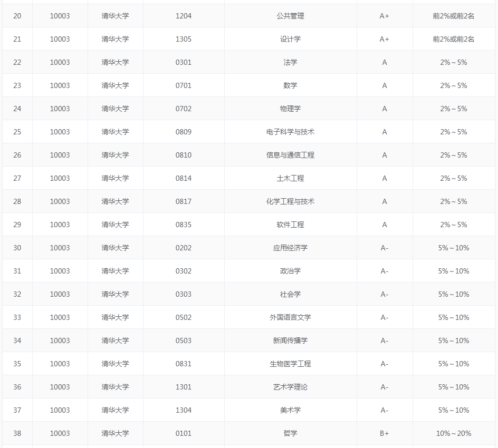Click row number 30
The width and height of the screenshot is (498, 448).
(x=17, y=248)
